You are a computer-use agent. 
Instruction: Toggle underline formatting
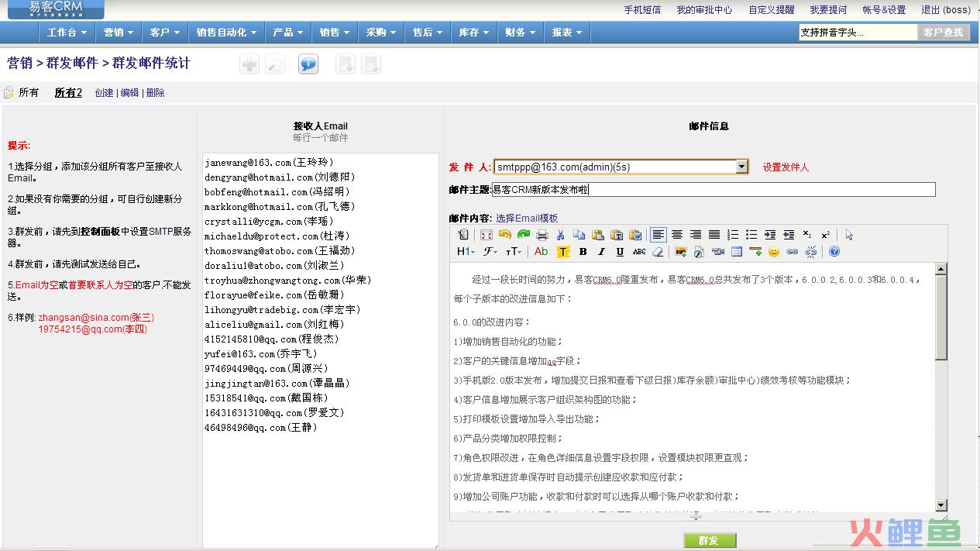[x=620, y=252]
